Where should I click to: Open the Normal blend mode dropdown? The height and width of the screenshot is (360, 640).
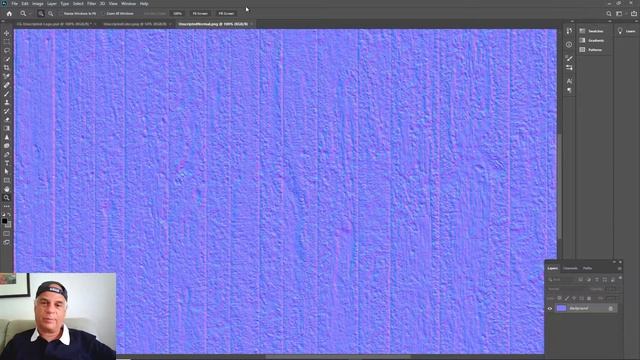(x=567, y=289)
